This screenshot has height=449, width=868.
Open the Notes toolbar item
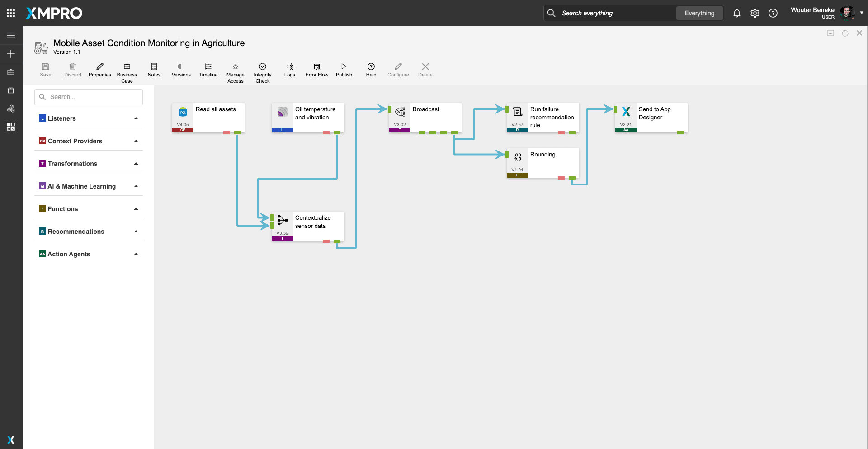154,67
